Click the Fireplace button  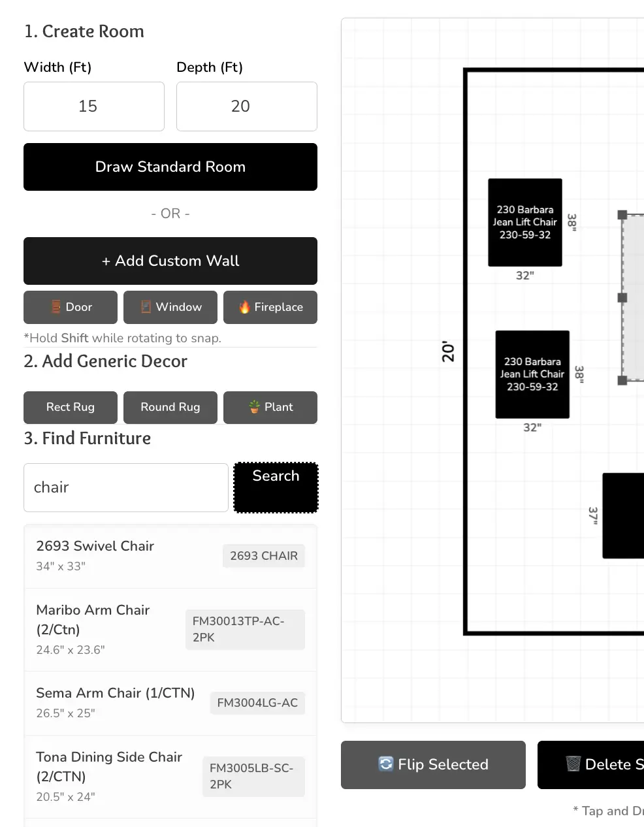[x=270, y=308]
